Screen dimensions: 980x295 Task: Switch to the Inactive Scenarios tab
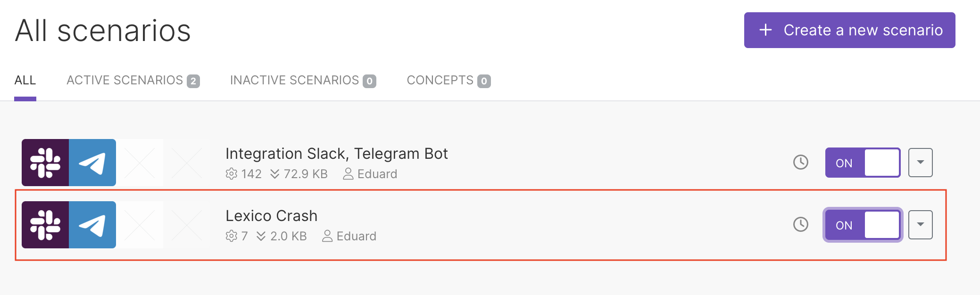click(302, 81)
